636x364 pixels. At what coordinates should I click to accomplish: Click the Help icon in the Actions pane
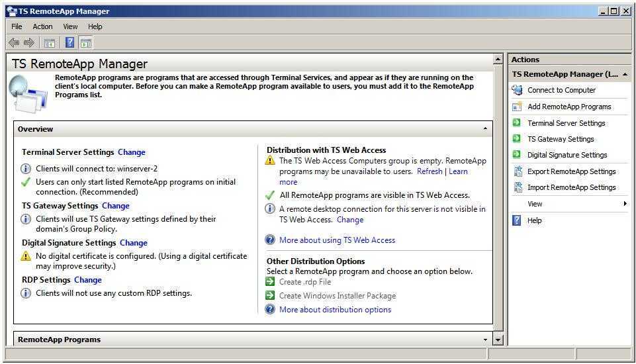[517, 220]
